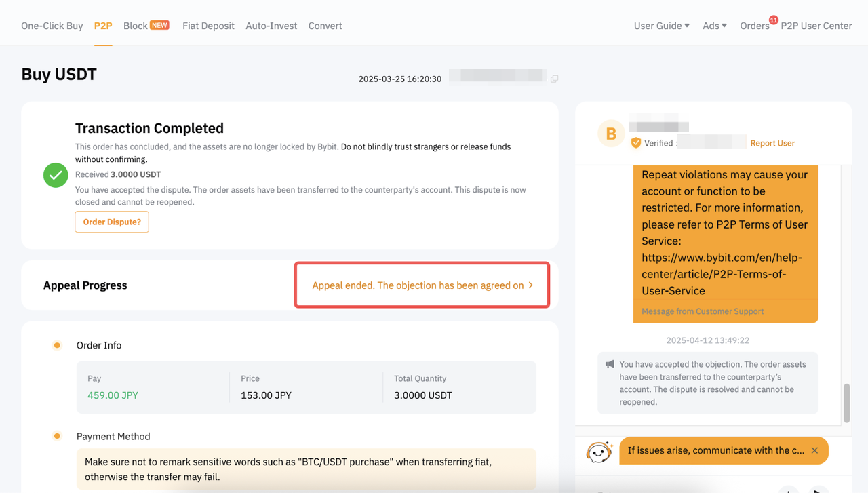868x493 pixels.
Task: Click the customer support mascot icon
Action: point(599,452)
